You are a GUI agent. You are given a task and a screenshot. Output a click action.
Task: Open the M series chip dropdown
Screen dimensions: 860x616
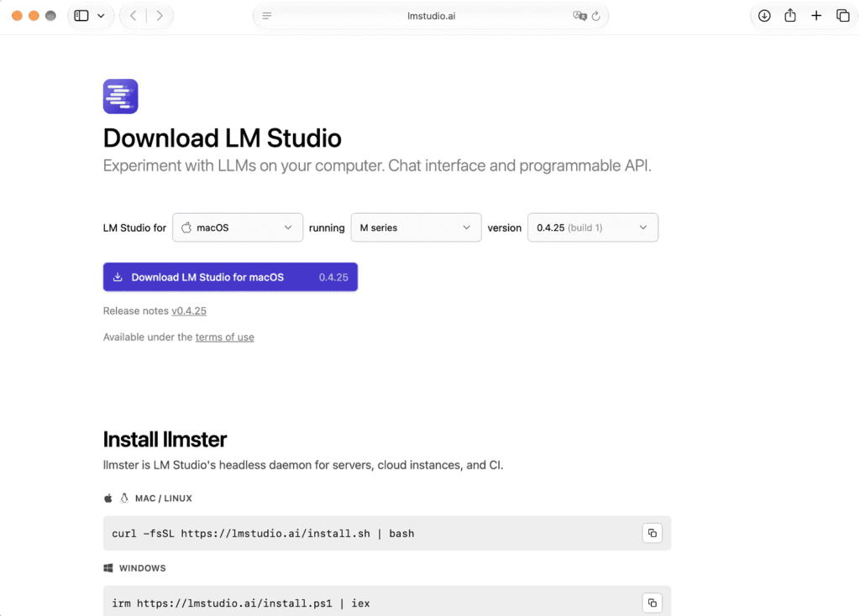416,227
